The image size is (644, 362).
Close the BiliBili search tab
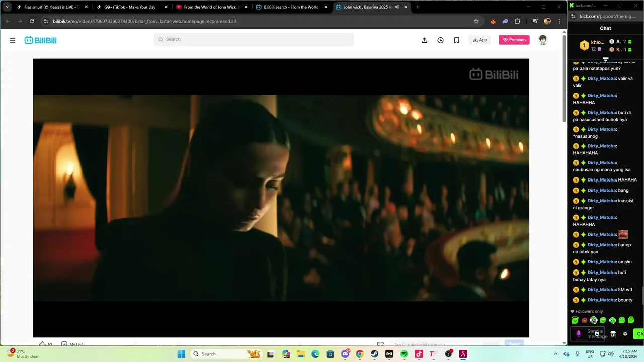coord(326,7)
